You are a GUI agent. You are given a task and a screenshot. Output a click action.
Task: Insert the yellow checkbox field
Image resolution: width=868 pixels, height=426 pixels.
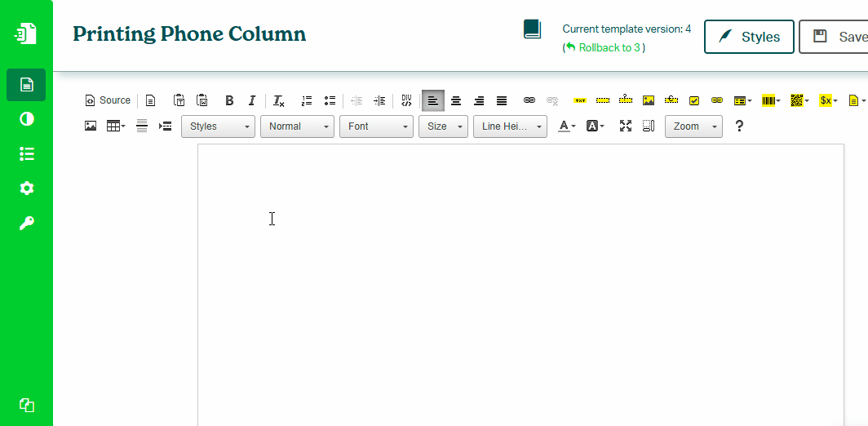(694, 100)
